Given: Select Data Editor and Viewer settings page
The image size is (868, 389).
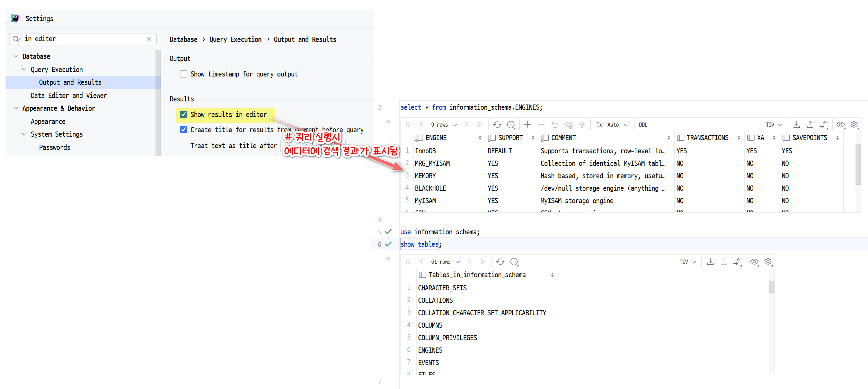Looking at the screenshot, I should (69, 96).
